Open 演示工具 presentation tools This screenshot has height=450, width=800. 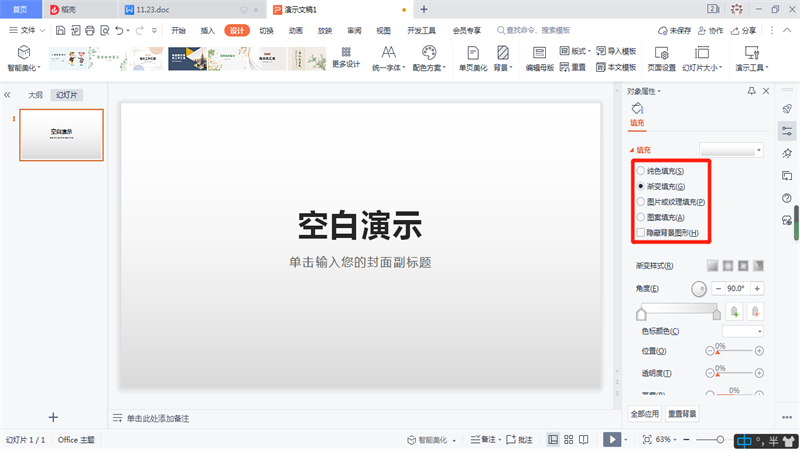(752, 59)
